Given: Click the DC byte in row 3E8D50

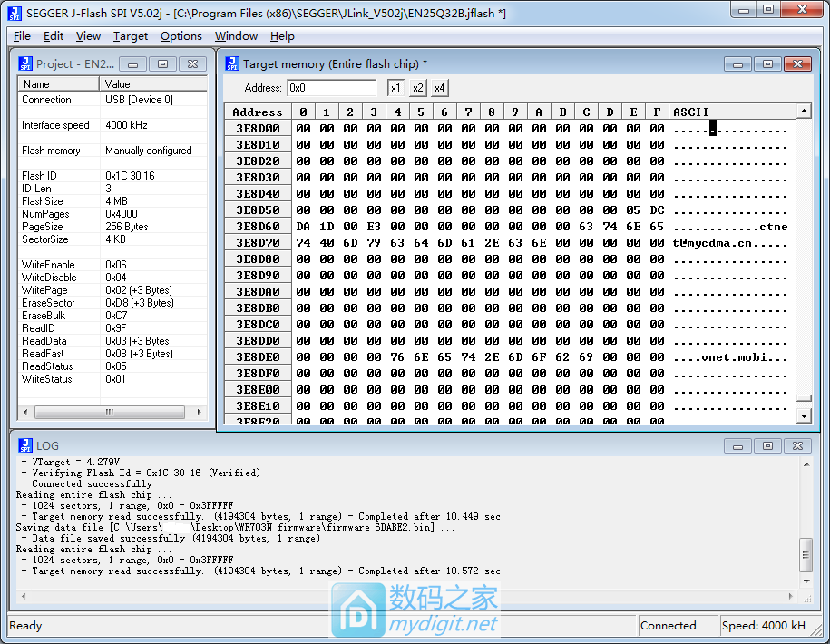Looking at the screenshot, I should (657, 210).
